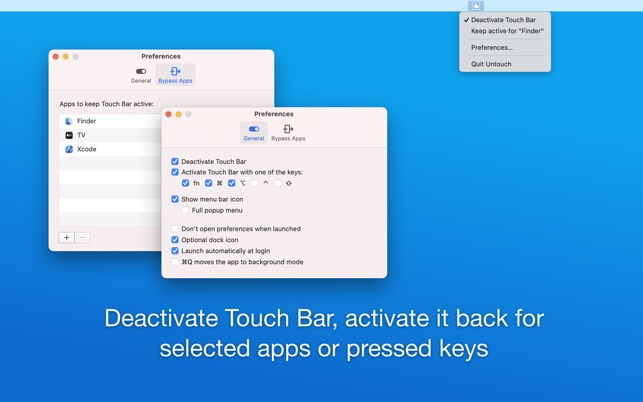
Task: Uncheck the Option key checkbox
Action: 232,183
